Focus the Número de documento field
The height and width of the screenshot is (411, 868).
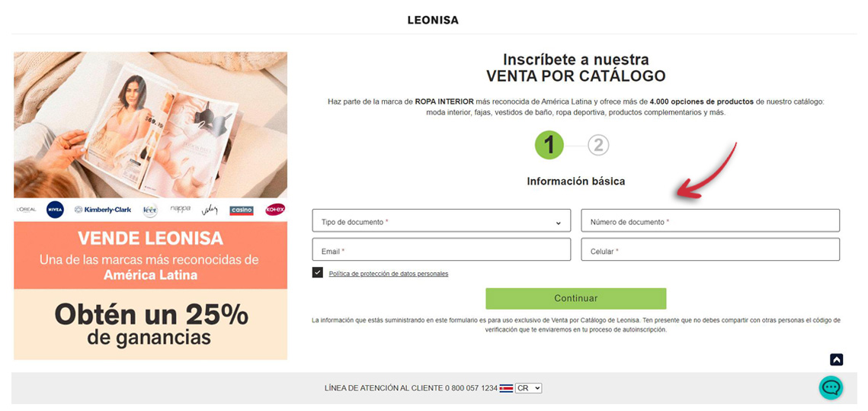coord(710,220)
